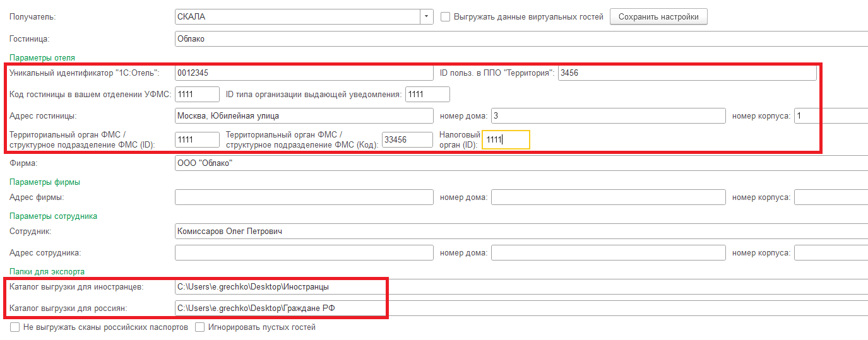
Task: Click the Налоговый орган (ID) field
Action: (x=506, y=139)
